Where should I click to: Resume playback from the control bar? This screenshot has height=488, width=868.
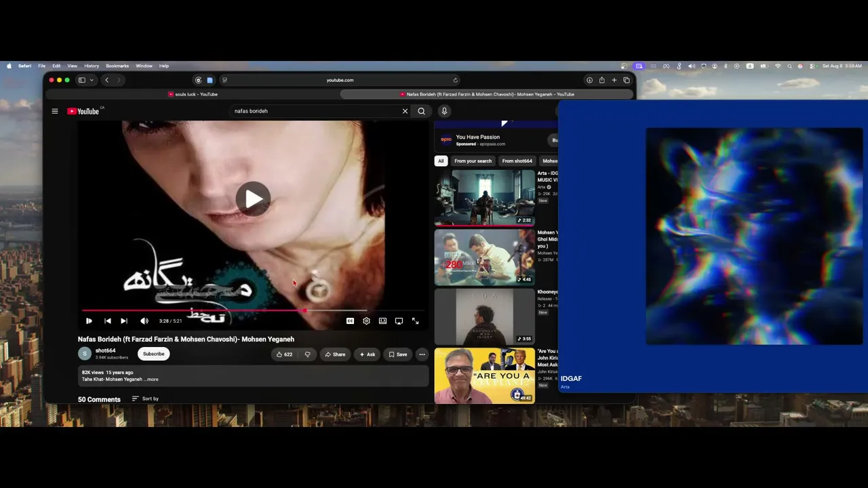point(89,321)
